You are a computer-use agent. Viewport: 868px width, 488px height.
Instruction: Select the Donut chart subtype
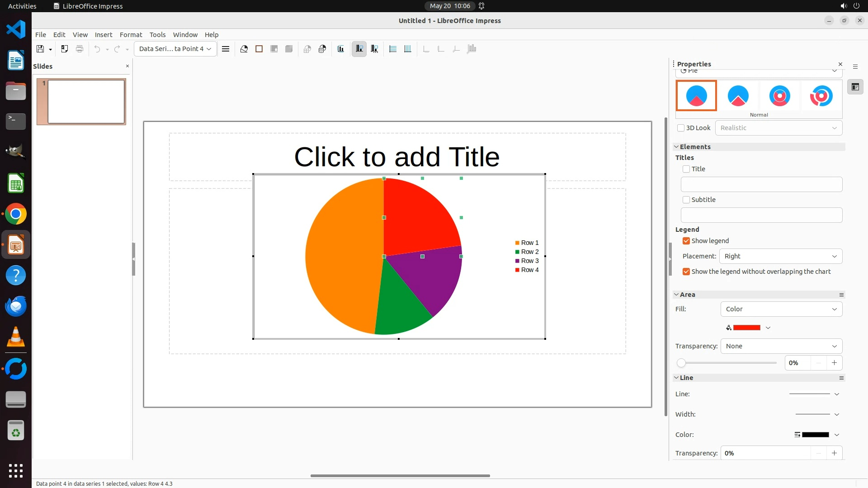click(779, 96)
